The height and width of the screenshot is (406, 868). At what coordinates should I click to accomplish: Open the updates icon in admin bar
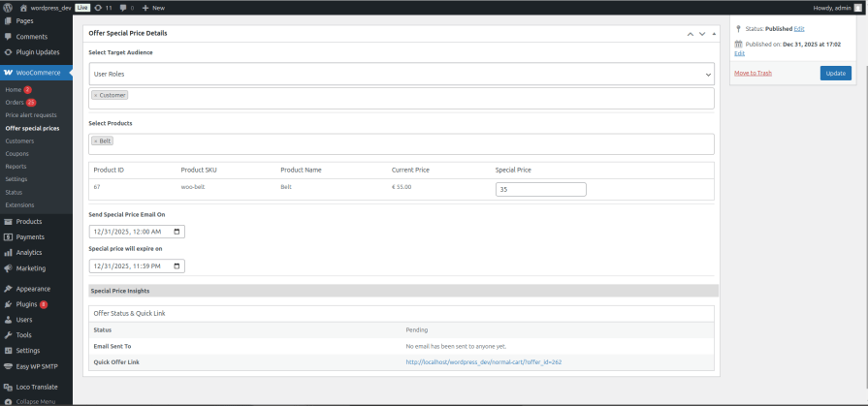(99, 7)
